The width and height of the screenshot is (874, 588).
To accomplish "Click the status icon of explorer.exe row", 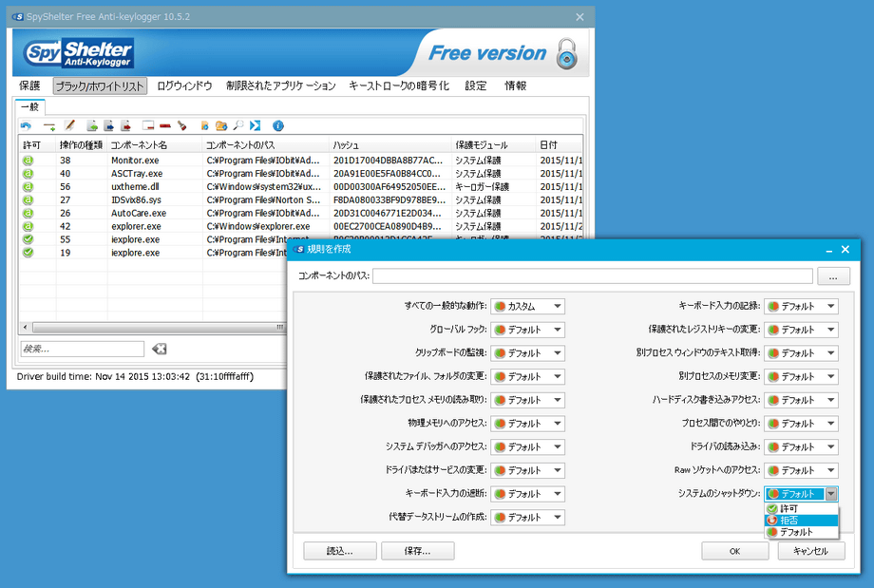I will 28,226.
